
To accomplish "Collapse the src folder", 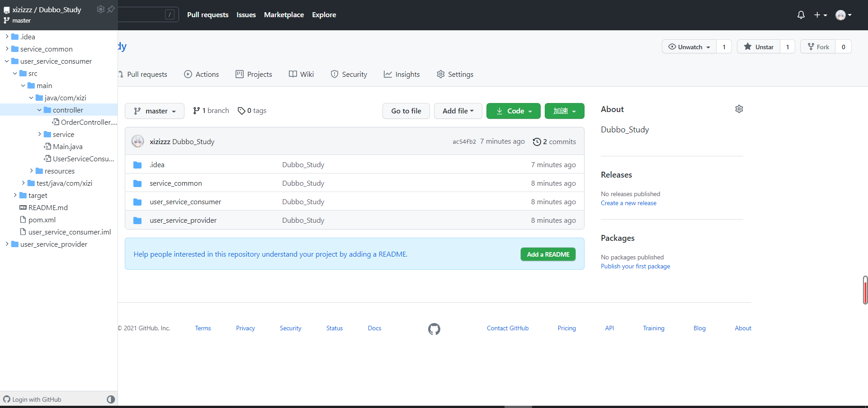I will click(x=15, y=73).
